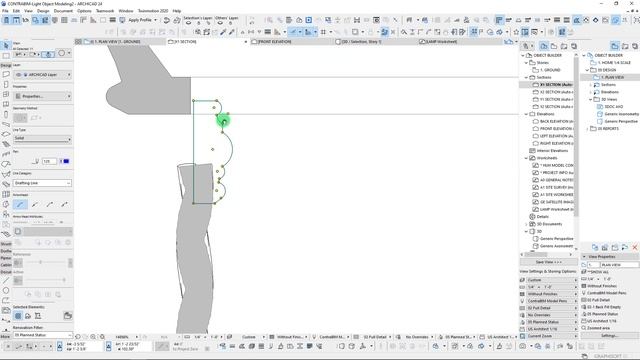
Task: Open Publisher Sets icon in Navigator
Action: [x=574, y=46]
